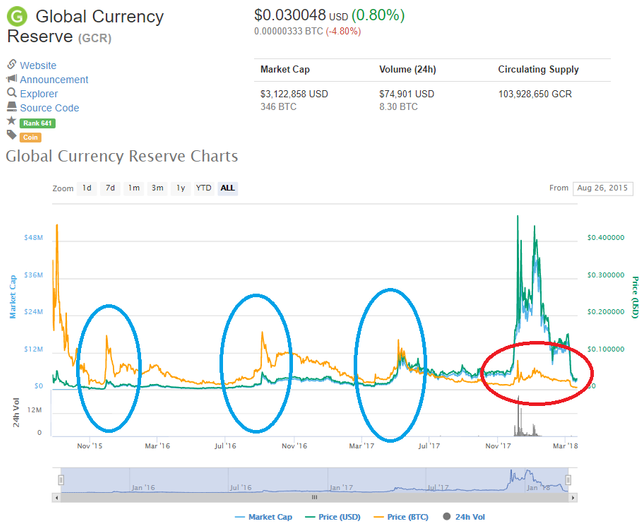Click the star icon beside Rank badge
Viewport: 640px width, 532px height.
point(12,121)
